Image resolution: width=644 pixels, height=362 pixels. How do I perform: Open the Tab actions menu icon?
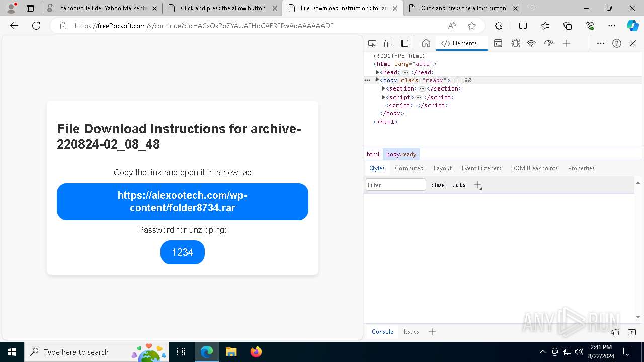point(30,8)
